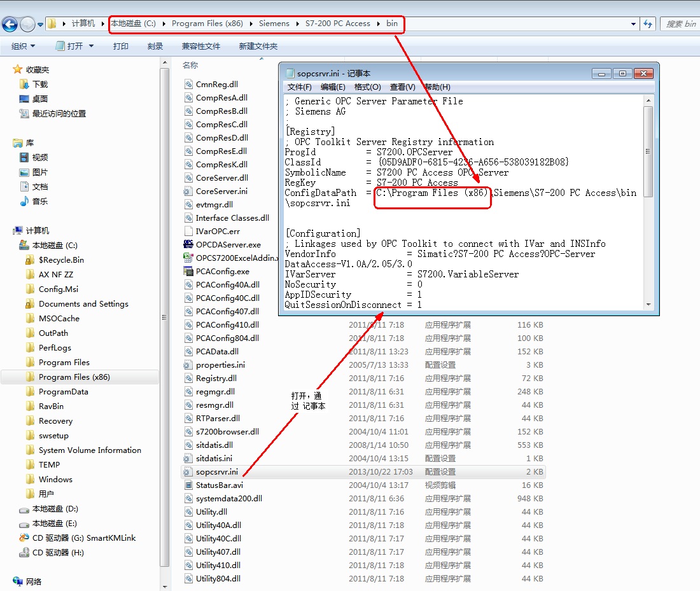Select 视频 library icon

24,157
